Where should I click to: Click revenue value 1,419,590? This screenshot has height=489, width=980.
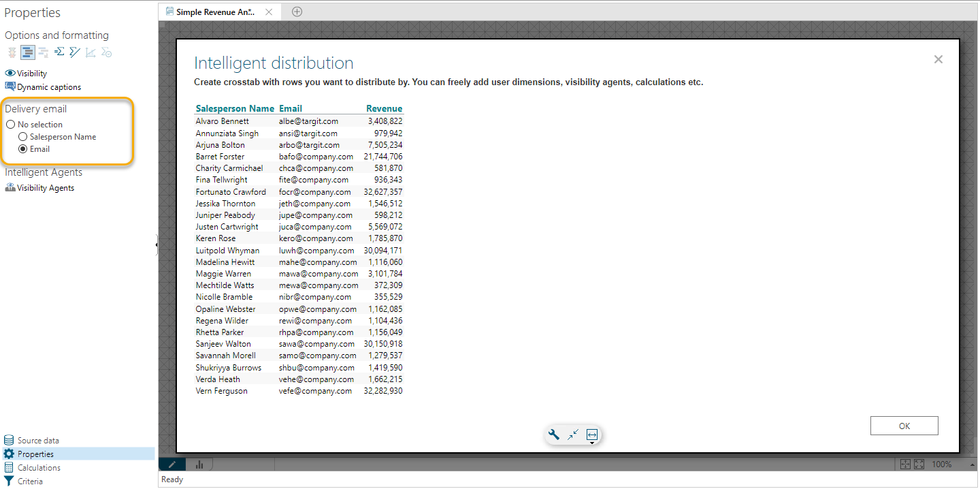tap(385, 368)
